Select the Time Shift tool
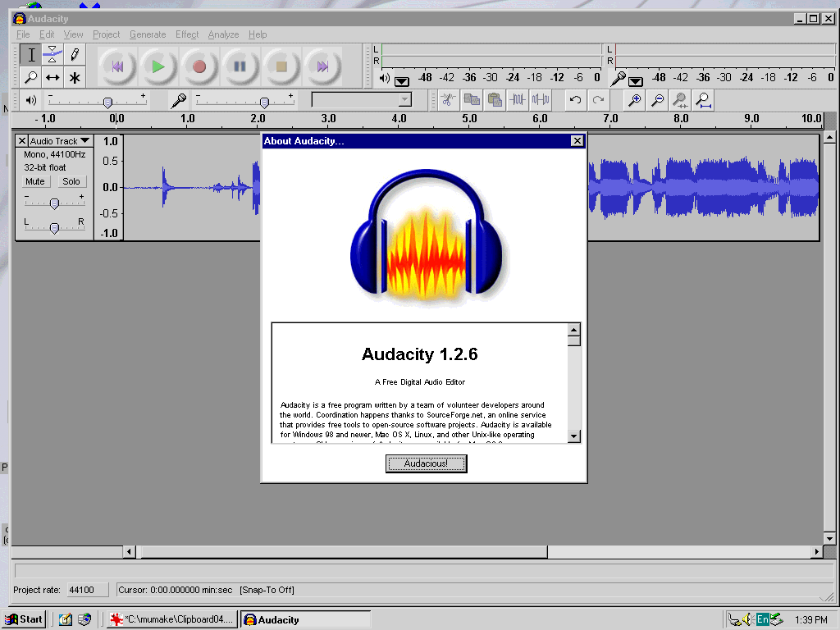The image size is (840, 630). (52, 77)
